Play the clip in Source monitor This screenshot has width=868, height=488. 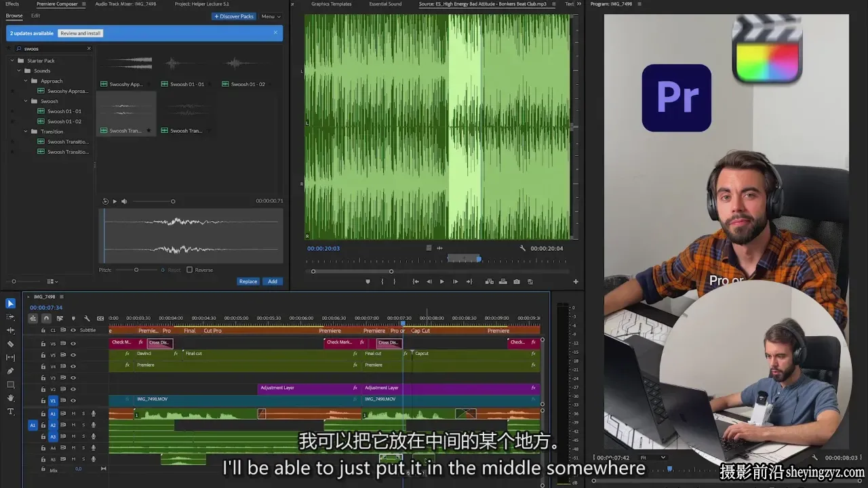pyautogui.click(x=442, y=281)
